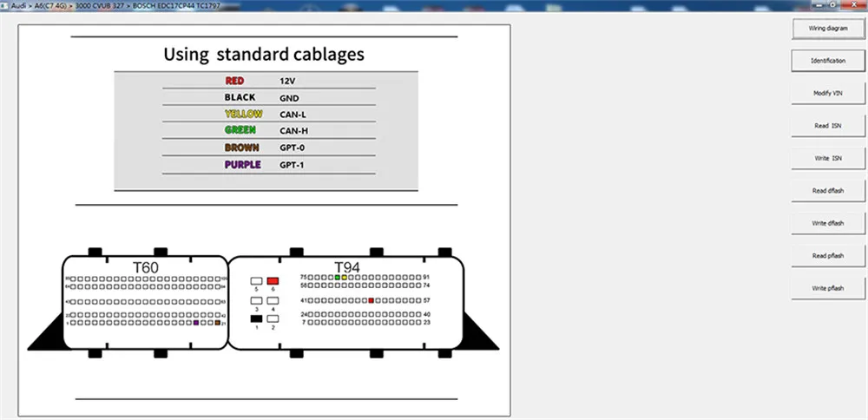Click white pin 5 on T94 connector
This screenshot has height=420, width=868.
pyautogui.click(x=256, y=281)
